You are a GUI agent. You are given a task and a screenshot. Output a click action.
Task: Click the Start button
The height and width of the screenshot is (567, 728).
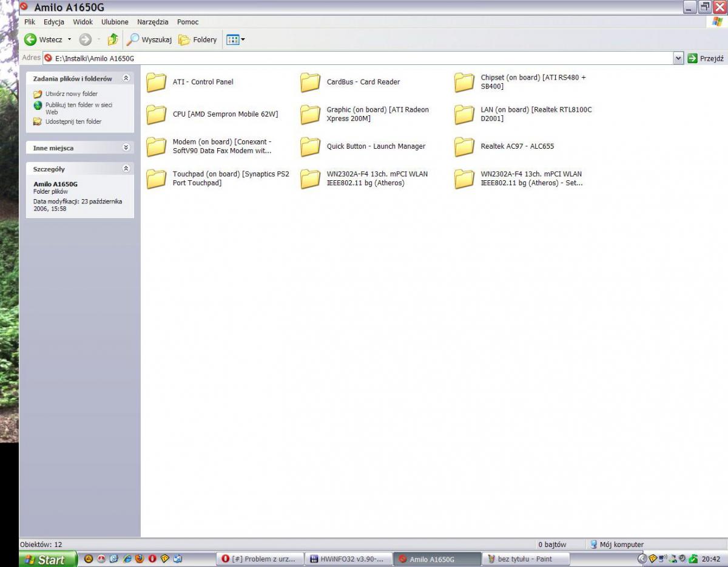[x=48, y=559]
